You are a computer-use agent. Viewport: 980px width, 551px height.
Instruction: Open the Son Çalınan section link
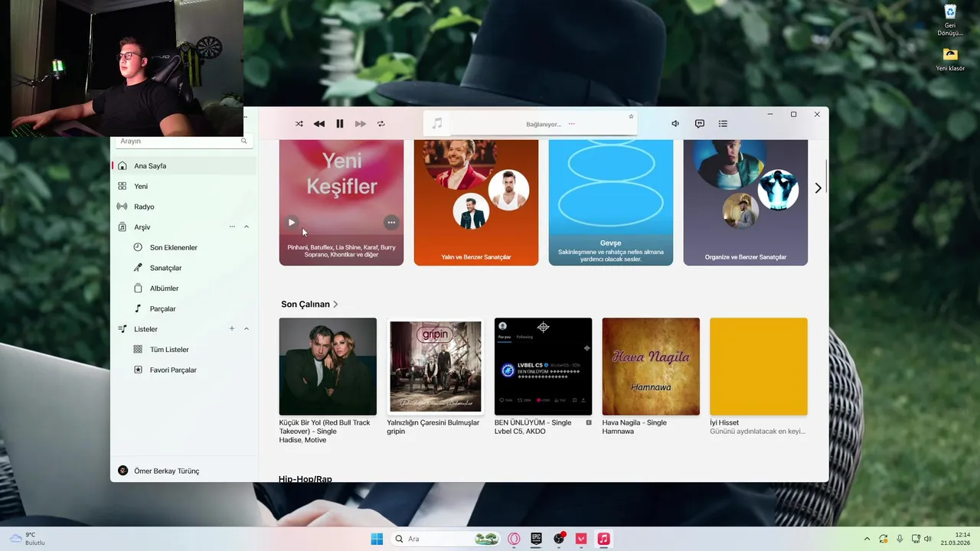pos(309,305)
